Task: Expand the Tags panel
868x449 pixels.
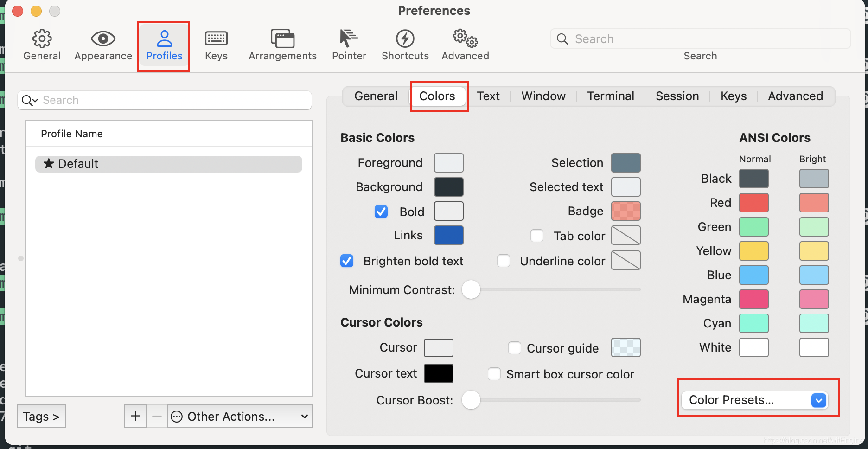Action: (41, 416)
